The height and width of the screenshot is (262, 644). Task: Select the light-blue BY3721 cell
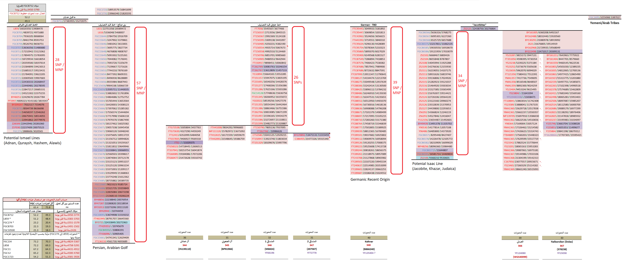pyautogui.click(x=111, y=222)
